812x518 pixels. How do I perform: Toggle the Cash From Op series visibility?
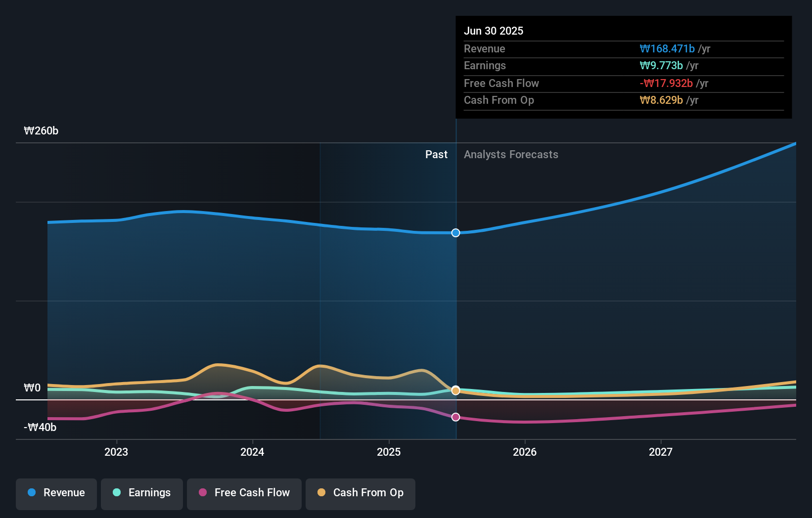[x=360, y=494]
